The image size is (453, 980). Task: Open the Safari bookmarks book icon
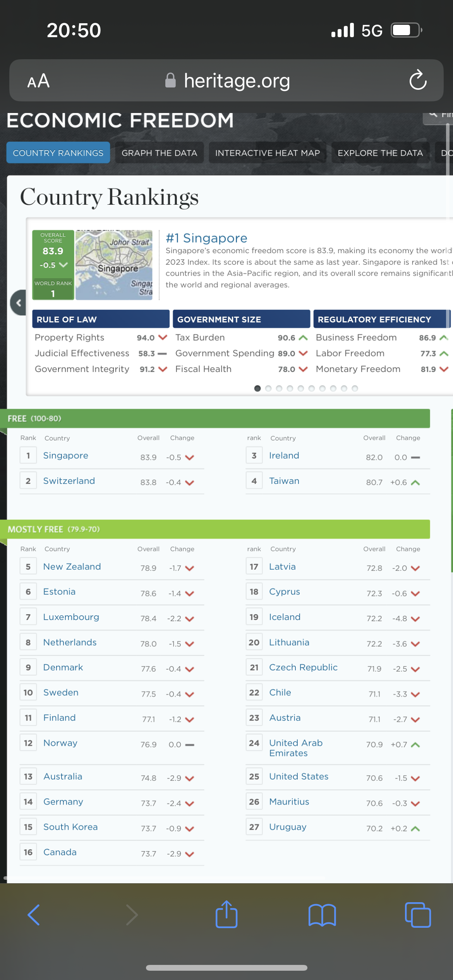click(322, 915)
